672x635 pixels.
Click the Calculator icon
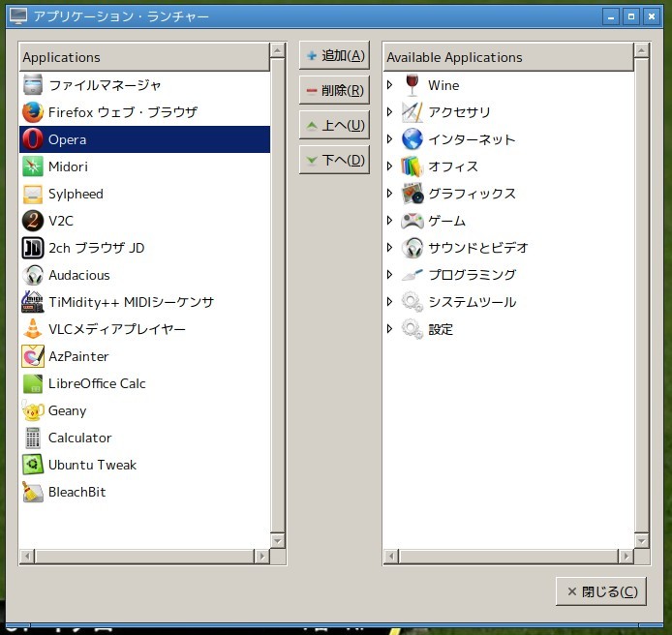(x=33, y=438)
